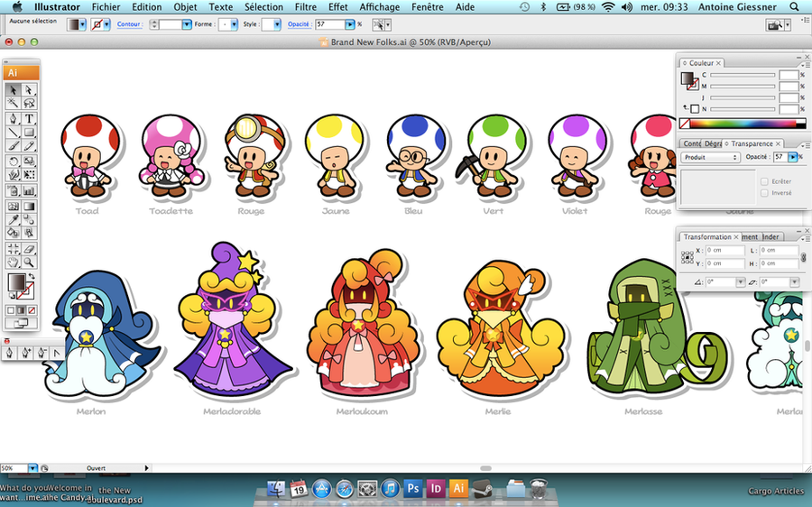Open the Contour weight dropdown

pyautogui.click(x=187, y=24)
